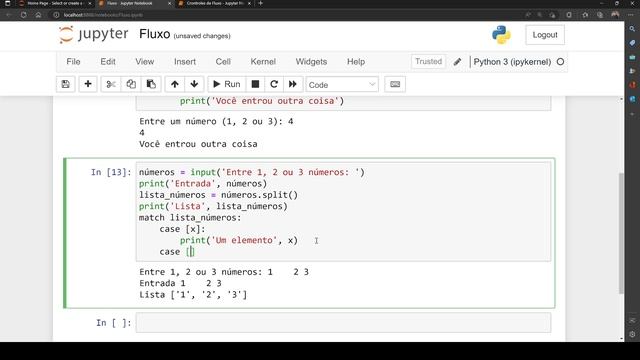Open a new browser tab with the plus
This screenshot has width=640, height=360.
260,3
